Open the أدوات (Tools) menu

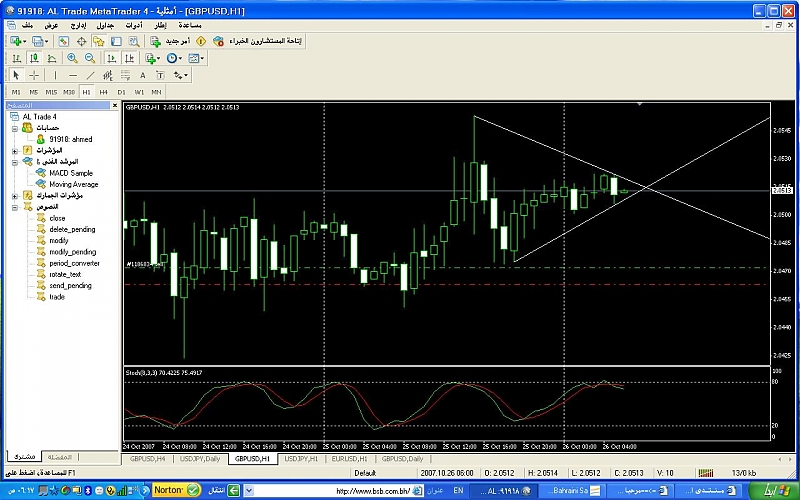[135, 25]
